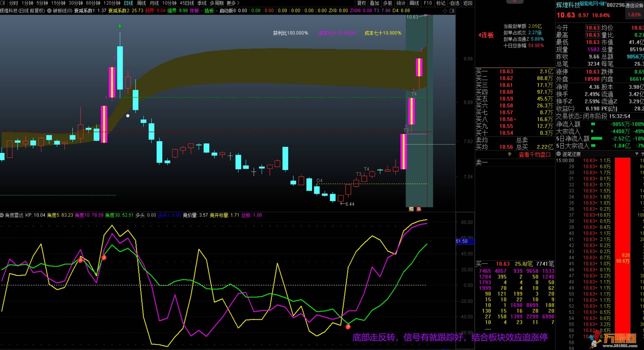This screenshot has width=644, height=350.
Task: Expand the 逐笔还原 dropdown
Action: tap(559, 154)
